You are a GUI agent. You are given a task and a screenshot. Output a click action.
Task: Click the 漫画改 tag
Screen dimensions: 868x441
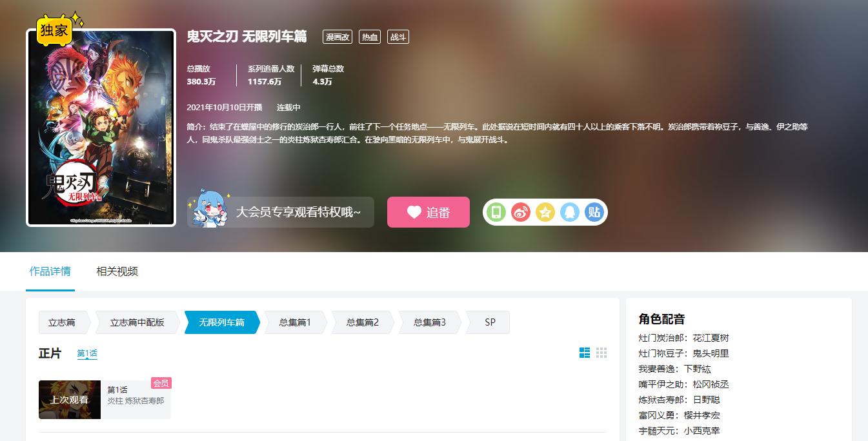pos(338,37)
